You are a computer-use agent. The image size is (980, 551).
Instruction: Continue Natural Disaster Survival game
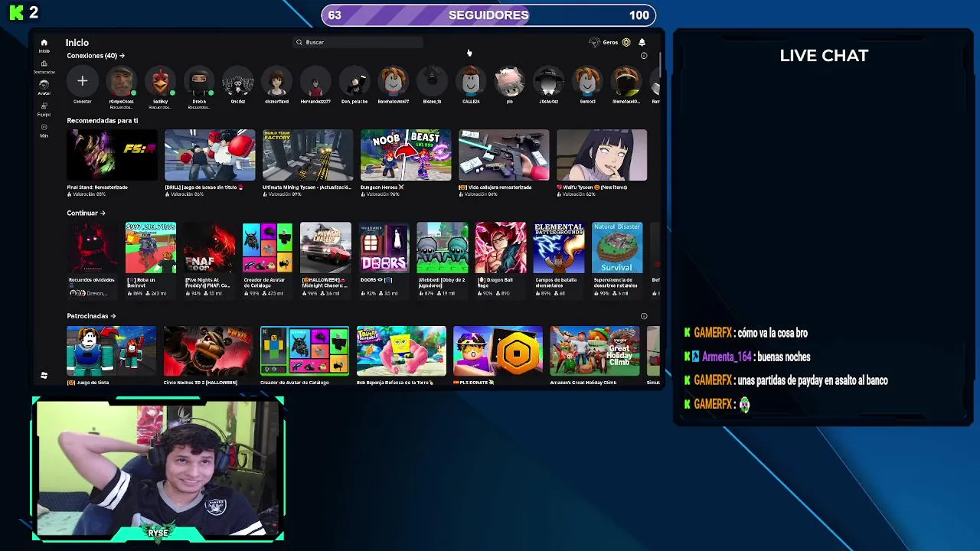point(617,248)
